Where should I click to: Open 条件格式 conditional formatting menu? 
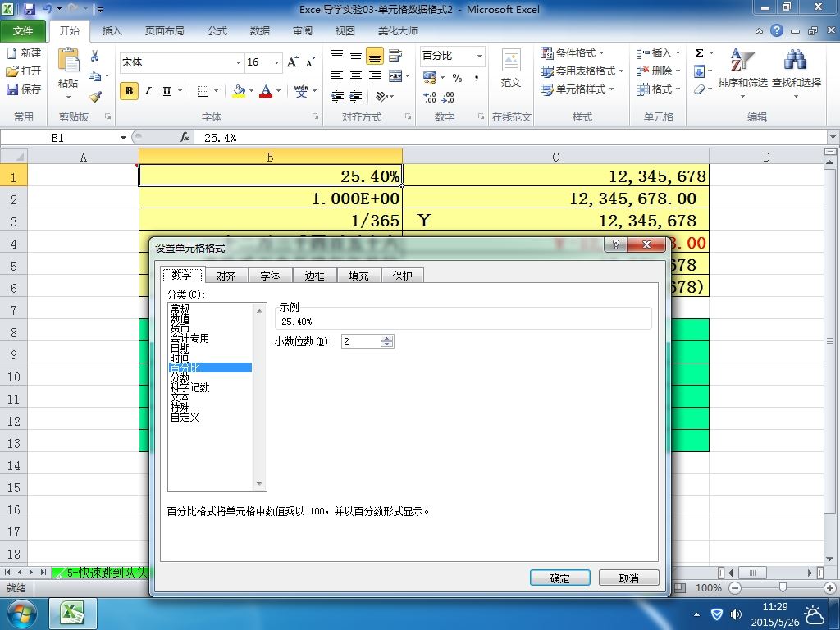pyautogui.click(x=572, y=53)
